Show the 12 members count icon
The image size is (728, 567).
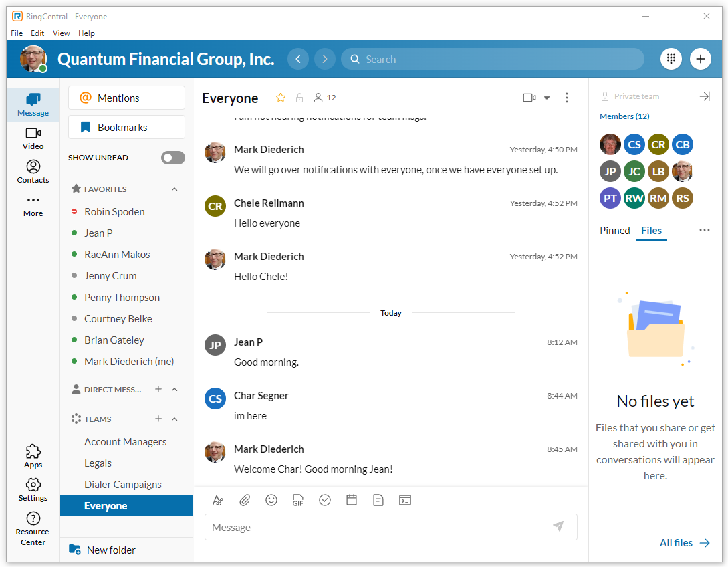pos(324,98)
